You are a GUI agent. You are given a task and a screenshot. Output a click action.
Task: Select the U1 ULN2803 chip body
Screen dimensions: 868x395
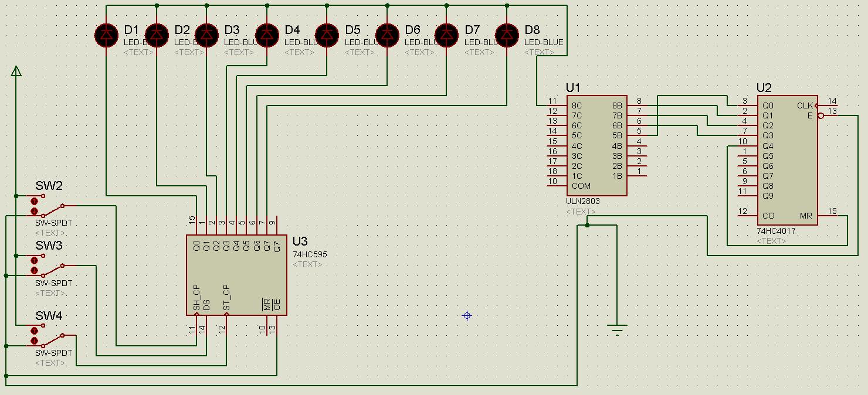(596, 146)
